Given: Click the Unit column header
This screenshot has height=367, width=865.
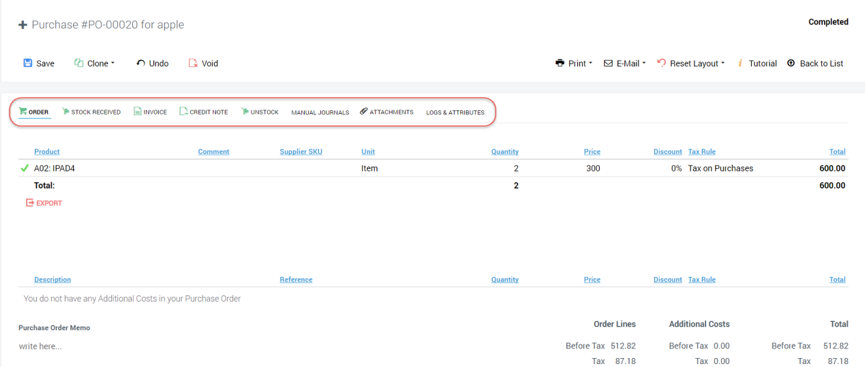Looking at the screenshot, I should (x=368, y=152).
